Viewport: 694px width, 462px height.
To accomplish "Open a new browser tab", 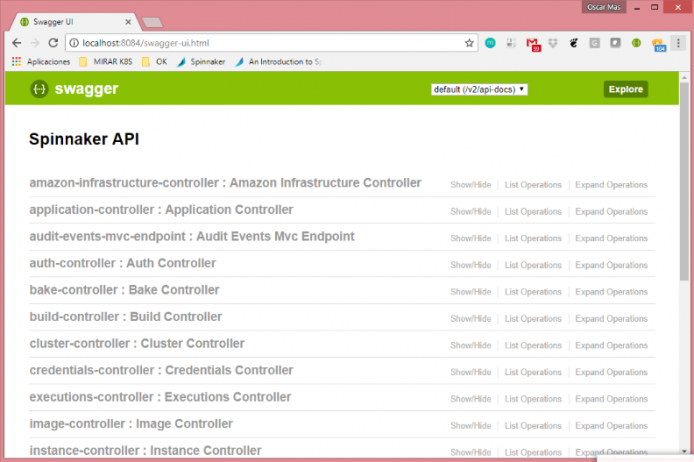I will coord(152,22).
